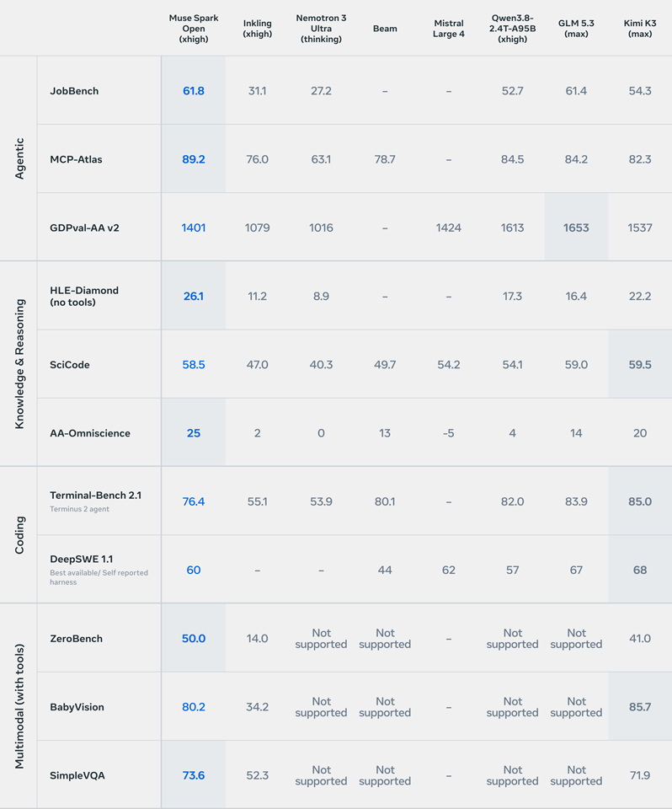672x809 pixels.
Task: Select the Agentic category side label
Action: 19,158
